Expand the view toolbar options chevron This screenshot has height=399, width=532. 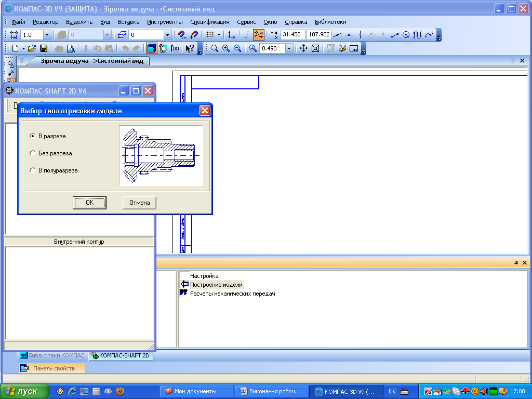point(364,48)
